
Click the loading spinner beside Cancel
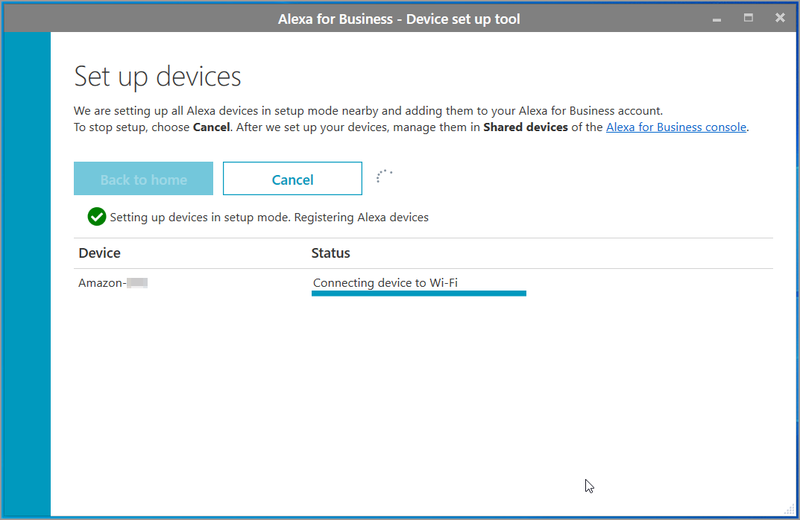coord(384,177)
